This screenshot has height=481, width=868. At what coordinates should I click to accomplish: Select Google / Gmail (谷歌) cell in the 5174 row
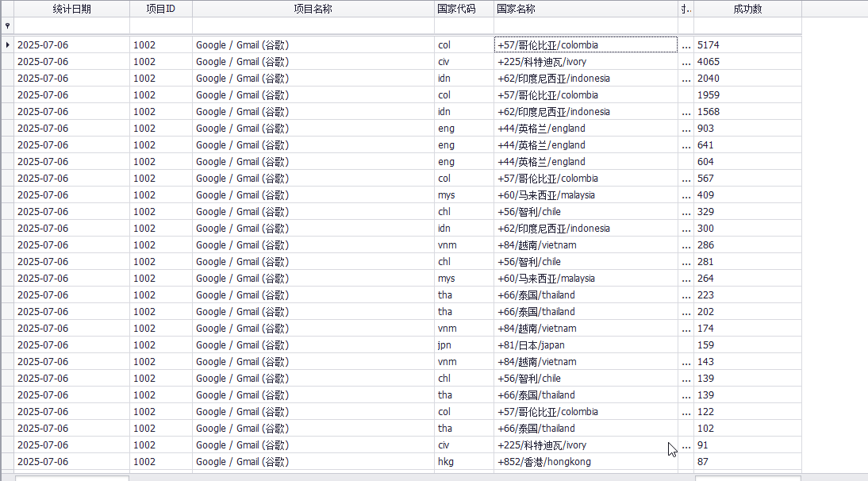[313, 44]
